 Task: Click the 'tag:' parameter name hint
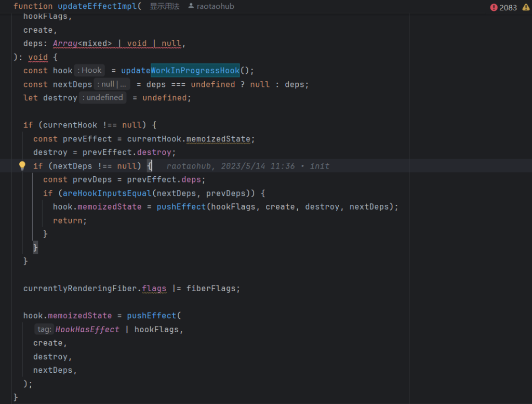pyautogui.click(x=44, y=329)
